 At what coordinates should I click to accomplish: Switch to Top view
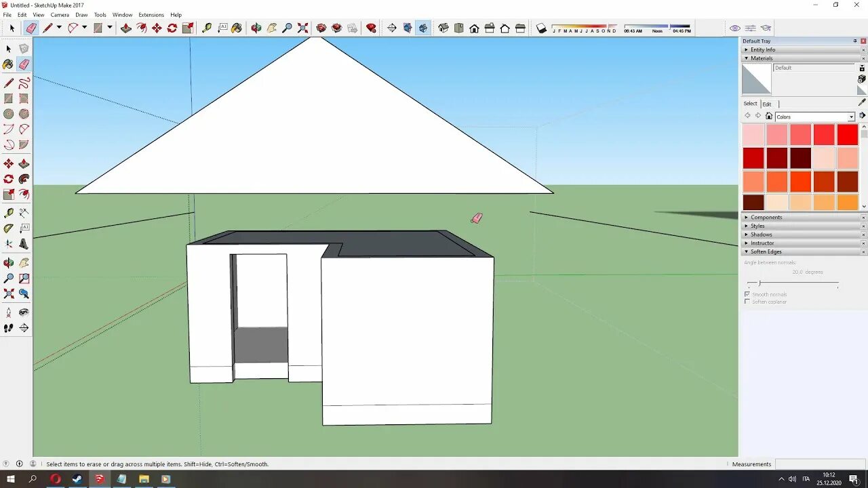[x=459, y=28]
